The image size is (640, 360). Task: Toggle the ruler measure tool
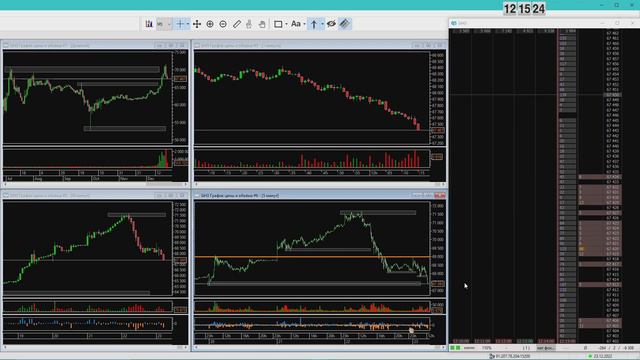tap(345, 24)
